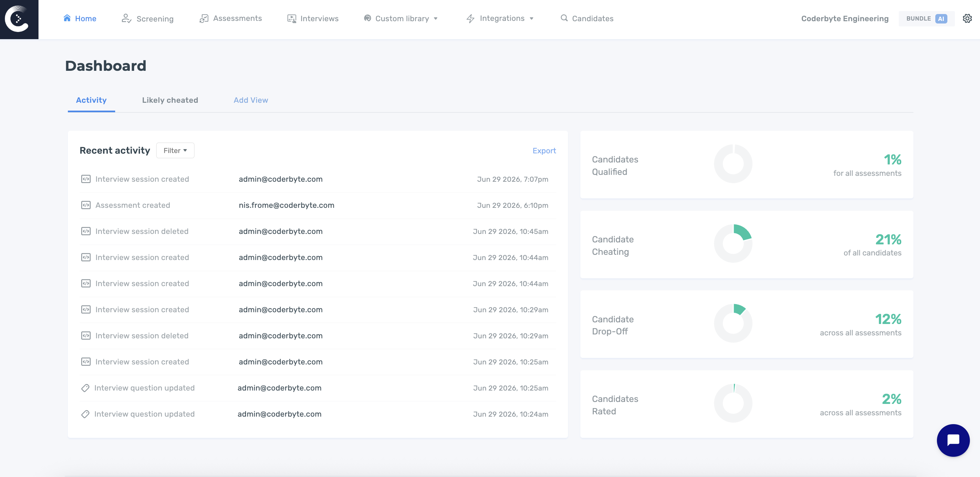Go to the Interviews menu item

(x=313, y=18)
